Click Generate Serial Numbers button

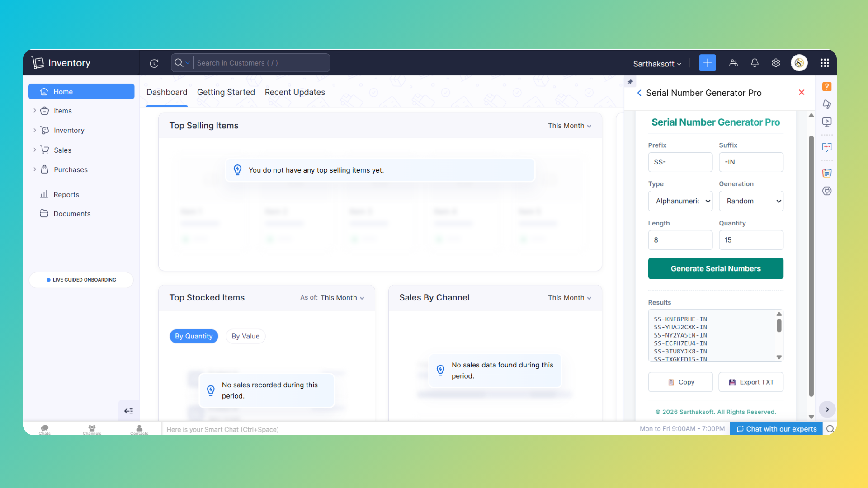(715, 268)
